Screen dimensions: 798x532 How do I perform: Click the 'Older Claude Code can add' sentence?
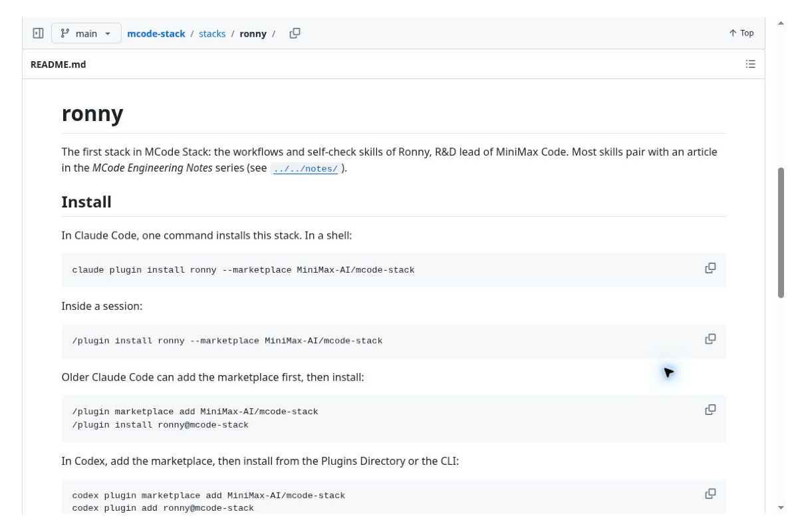(213, 377)
